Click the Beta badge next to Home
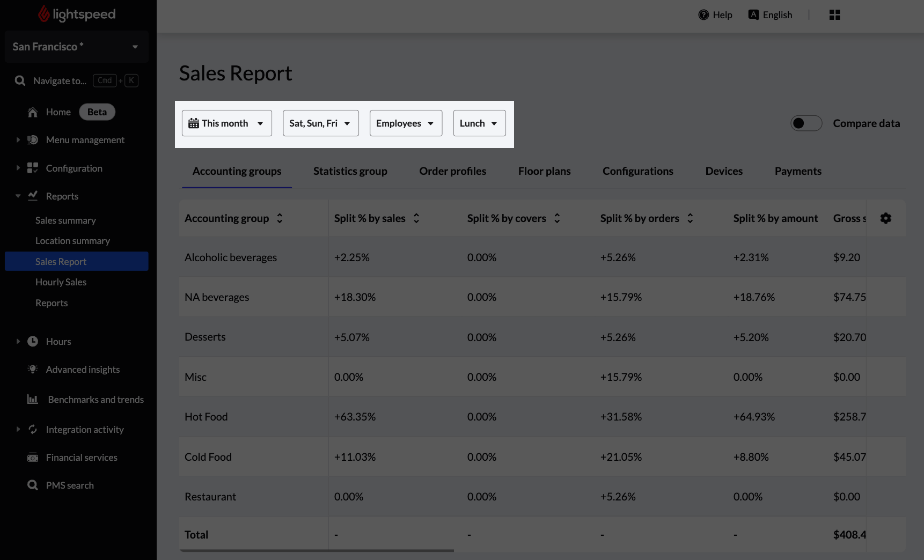 (97, 112)
